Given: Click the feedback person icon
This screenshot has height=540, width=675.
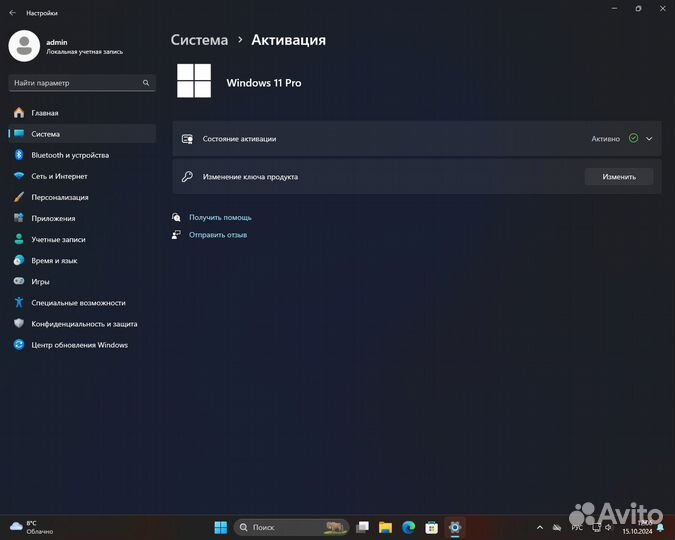Looking at the screenshot, I should [x=176, y=235].
